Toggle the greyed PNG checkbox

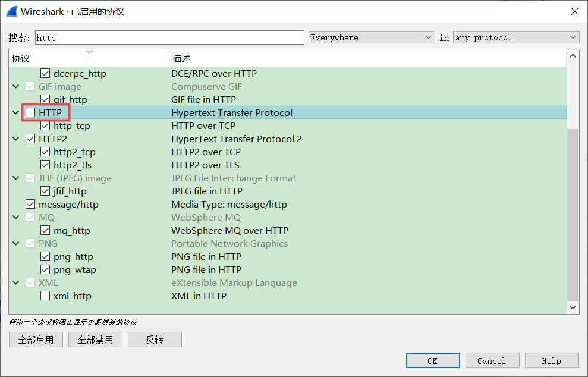click(30, 243)
